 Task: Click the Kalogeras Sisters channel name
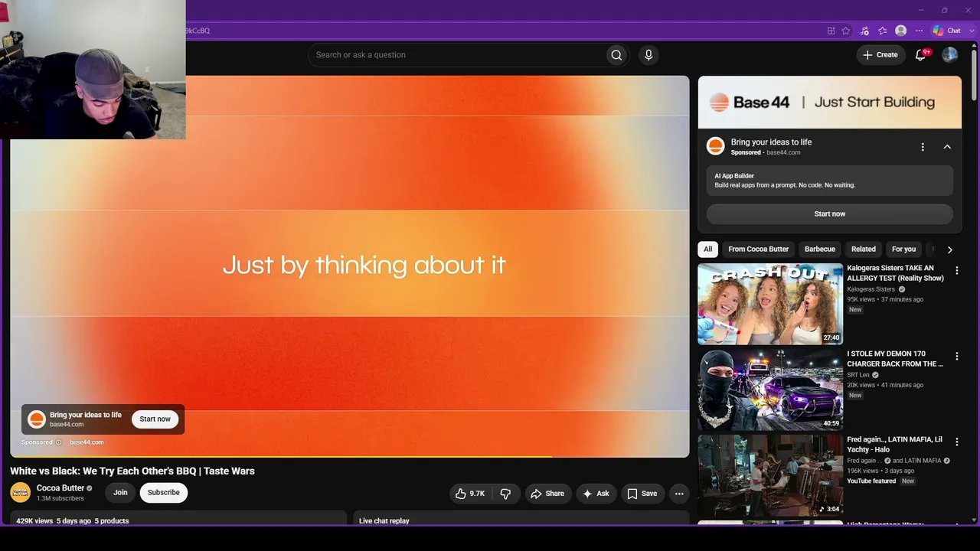[x=871, y=289]
